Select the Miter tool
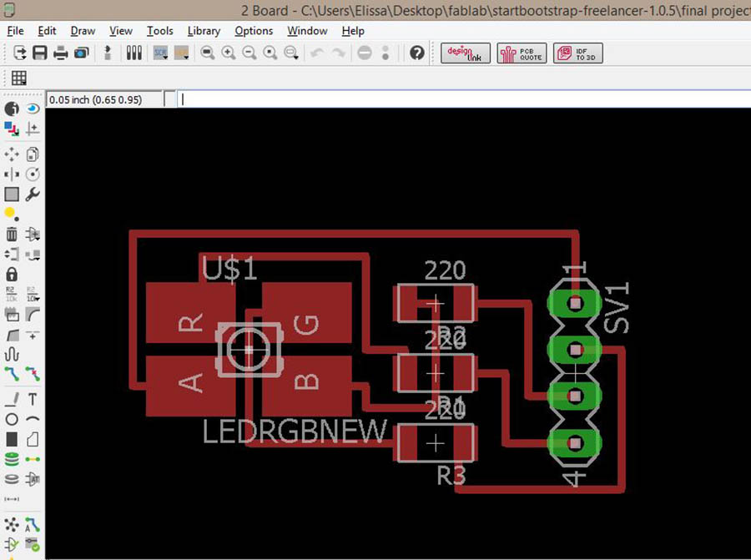 [x=33, y=315]
